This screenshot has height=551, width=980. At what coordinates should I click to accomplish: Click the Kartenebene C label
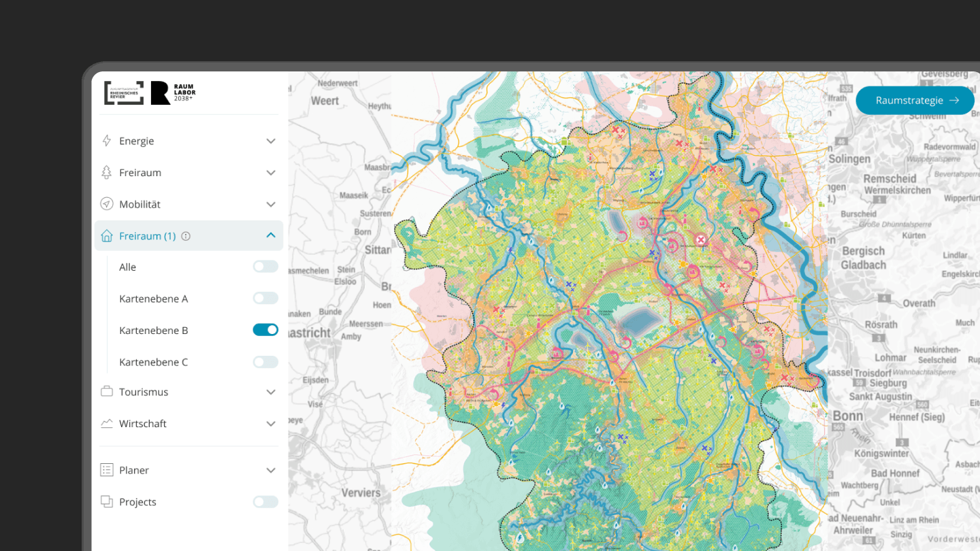point(153,362)
